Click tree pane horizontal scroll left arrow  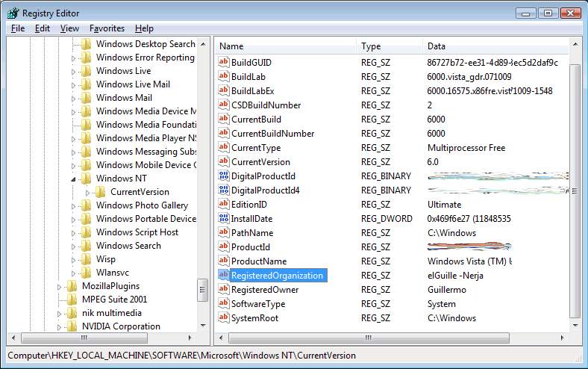pyautogui.click(x=13, y=338)
